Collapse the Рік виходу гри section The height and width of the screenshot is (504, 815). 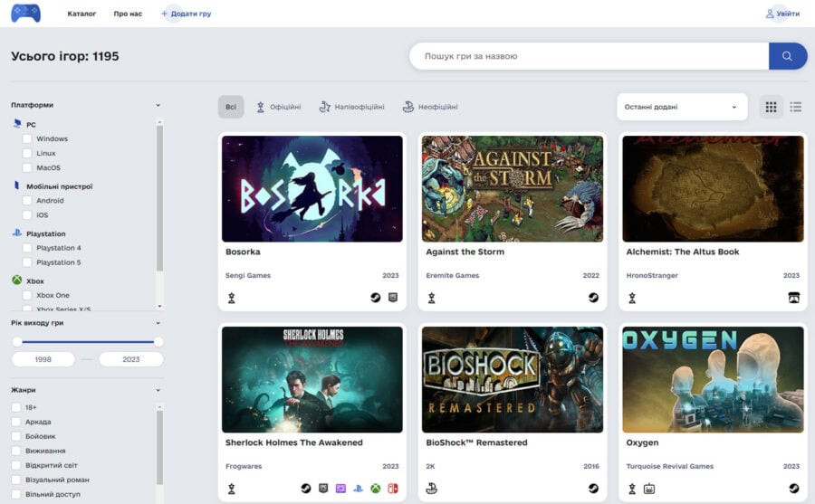[158, 323]
